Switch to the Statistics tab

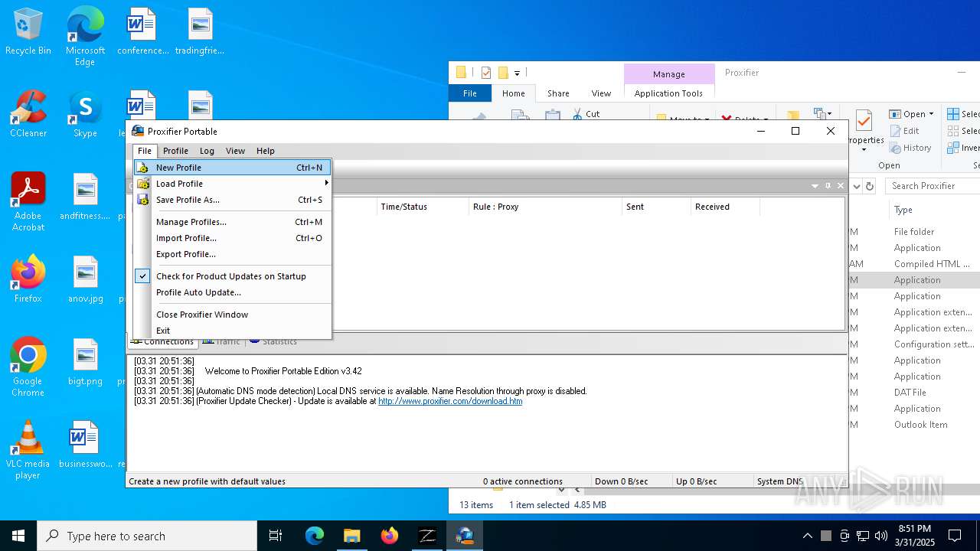(273, 341)
